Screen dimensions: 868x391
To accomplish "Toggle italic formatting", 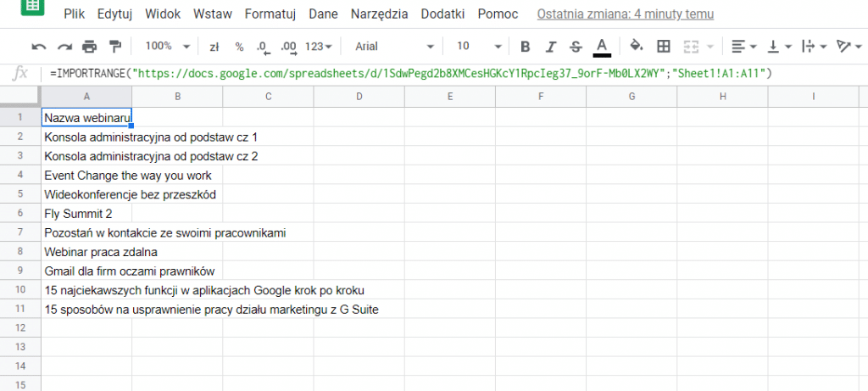I will pyautogui.click(x=551, y=47).
